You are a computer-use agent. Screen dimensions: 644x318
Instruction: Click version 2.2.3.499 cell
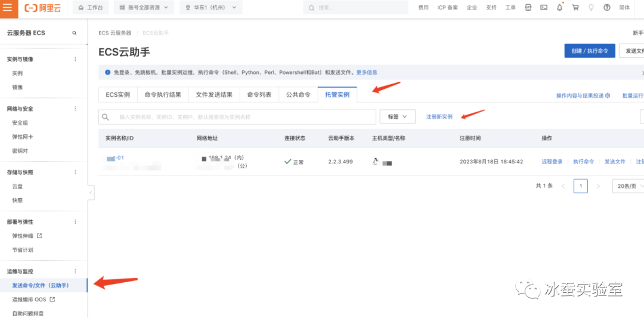(x=340, y=162)
